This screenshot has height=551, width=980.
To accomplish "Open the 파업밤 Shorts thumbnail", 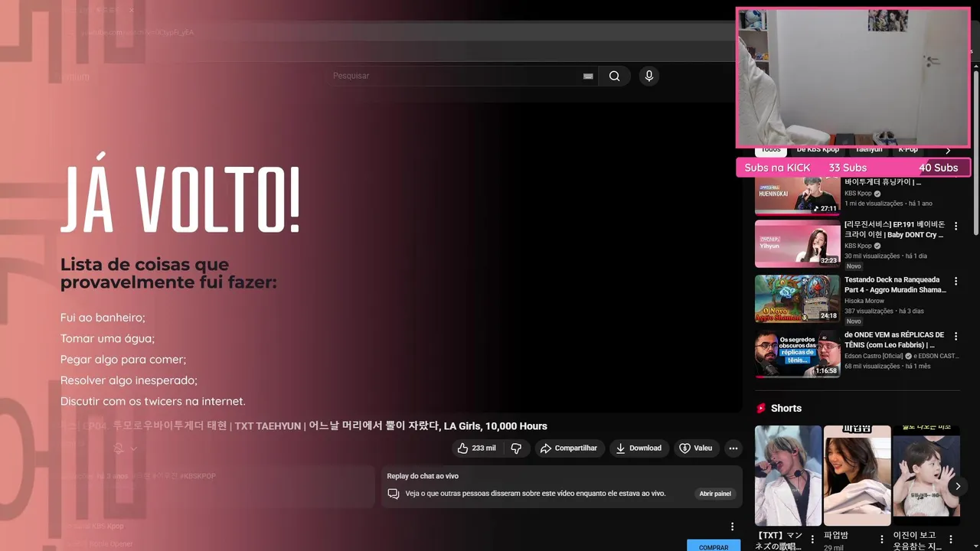I will point(857,475).
